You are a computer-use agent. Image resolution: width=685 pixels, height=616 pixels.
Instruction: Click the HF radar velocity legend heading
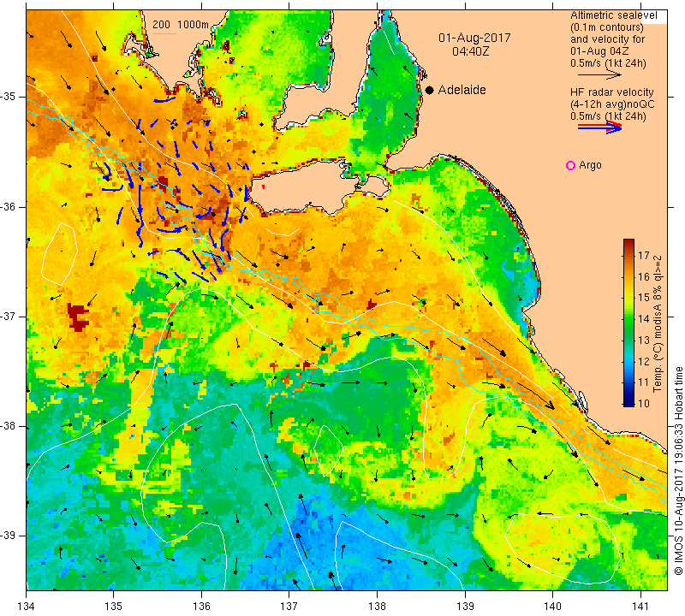[x=611, y=92]
